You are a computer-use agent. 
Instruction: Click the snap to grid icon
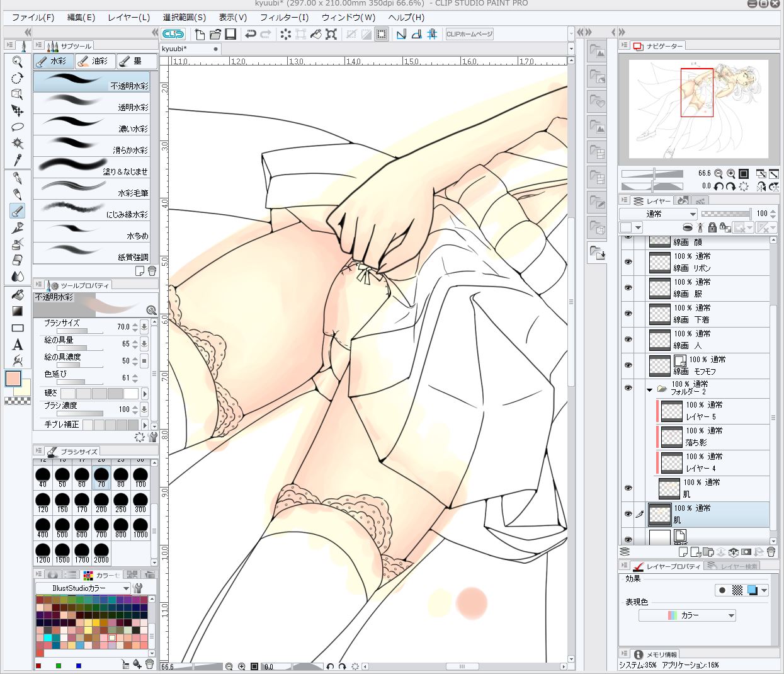(x=432, y=34)
